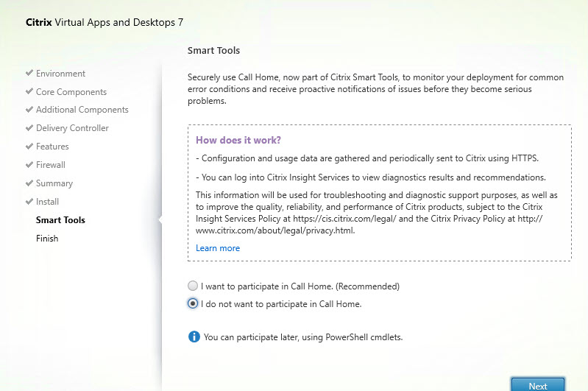Click the checkmark beside Summary step
This screenshot has height=391, width=588.
[x=29, y=183]
